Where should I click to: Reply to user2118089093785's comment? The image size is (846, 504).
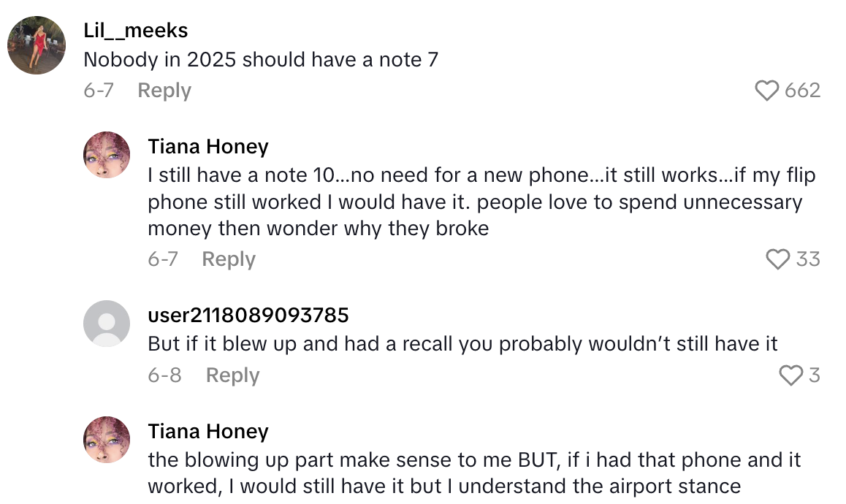(232, 375)
